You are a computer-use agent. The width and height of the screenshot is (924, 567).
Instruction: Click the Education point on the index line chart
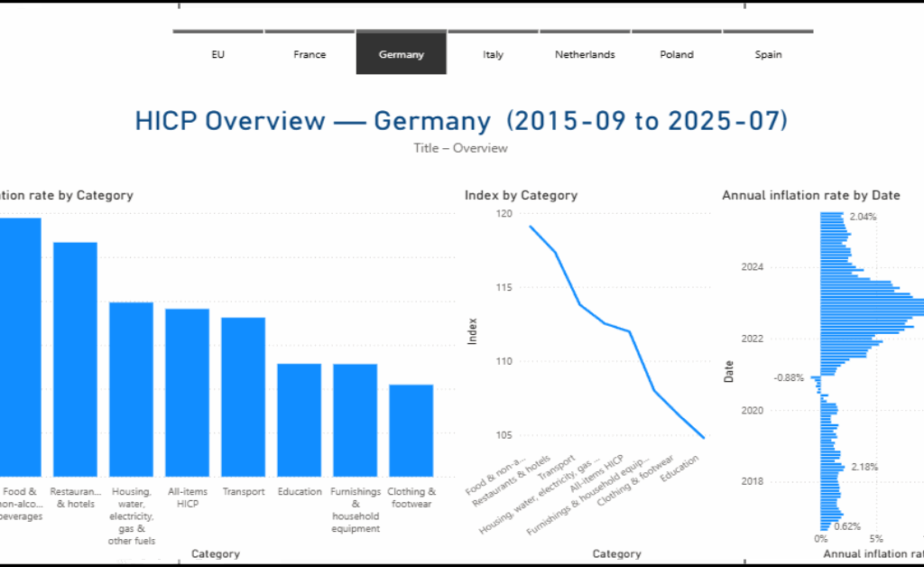[702, 436]
